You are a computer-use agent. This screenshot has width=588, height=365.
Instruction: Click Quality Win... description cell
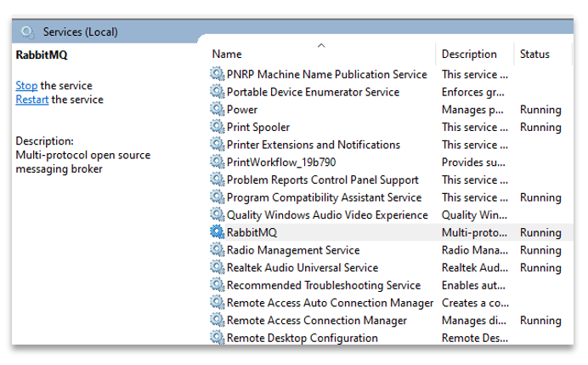click(x=474, y=215)
